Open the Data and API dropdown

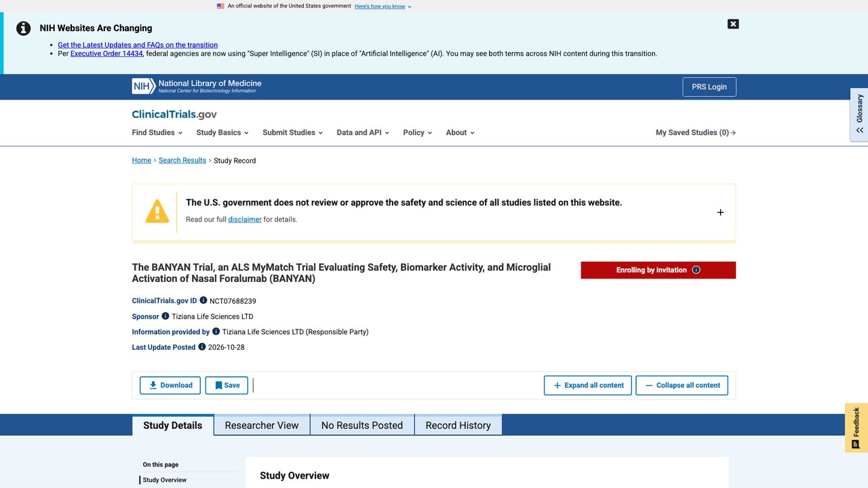[363, 132]
